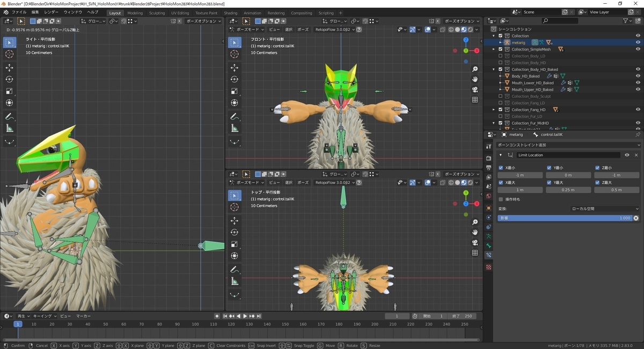
Task: Open the ローカル空間 space dropdown
Action: click(x=605, y=209)
